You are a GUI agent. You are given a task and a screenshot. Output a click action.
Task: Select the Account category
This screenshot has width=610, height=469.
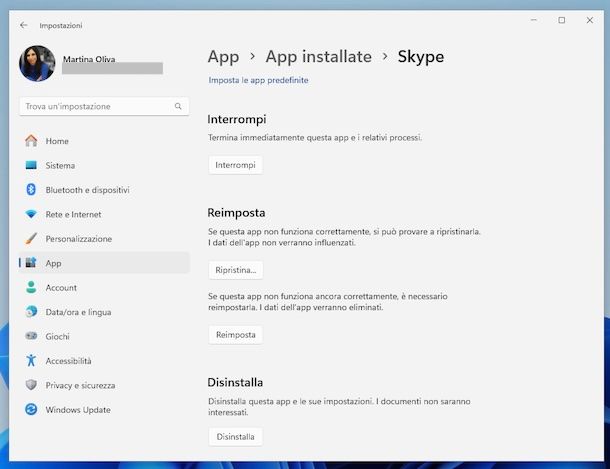[104, 287]
